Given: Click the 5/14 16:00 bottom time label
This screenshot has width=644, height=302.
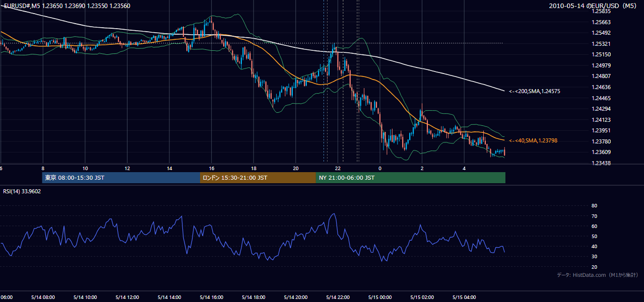Looking at the screenshot, I should click(211, 297).
